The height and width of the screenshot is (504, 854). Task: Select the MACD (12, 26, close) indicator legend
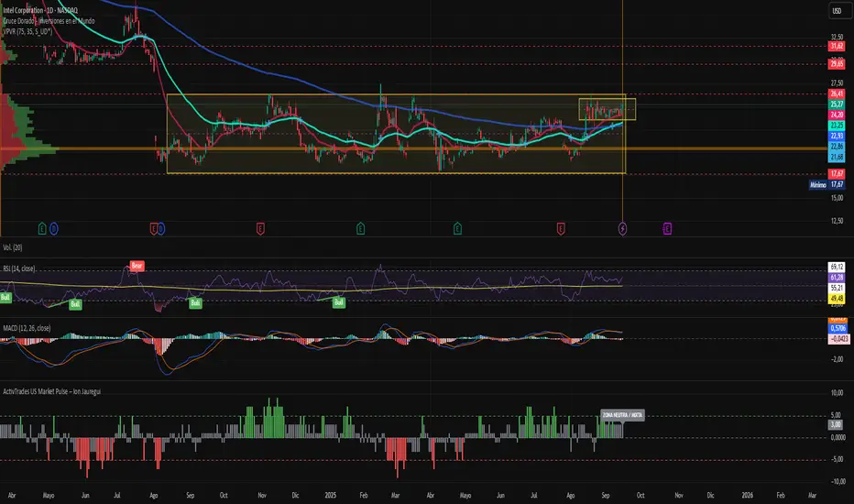(27, 328)
